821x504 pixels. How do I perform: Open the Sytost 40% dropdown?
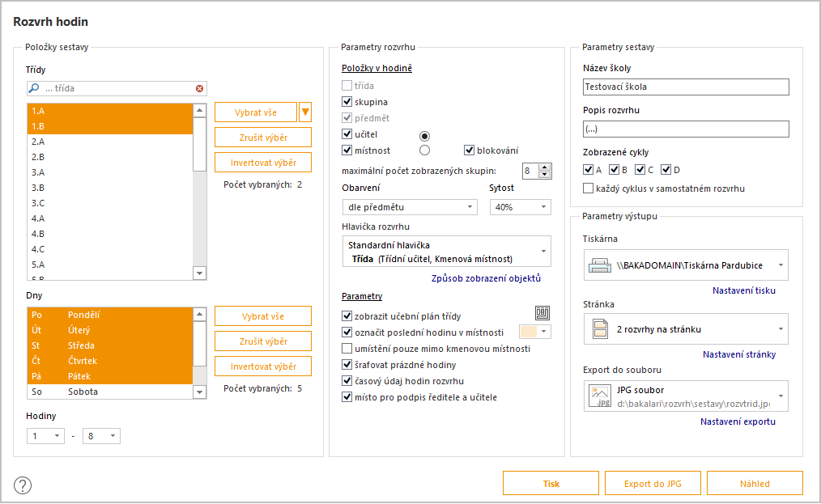point(520,207)
